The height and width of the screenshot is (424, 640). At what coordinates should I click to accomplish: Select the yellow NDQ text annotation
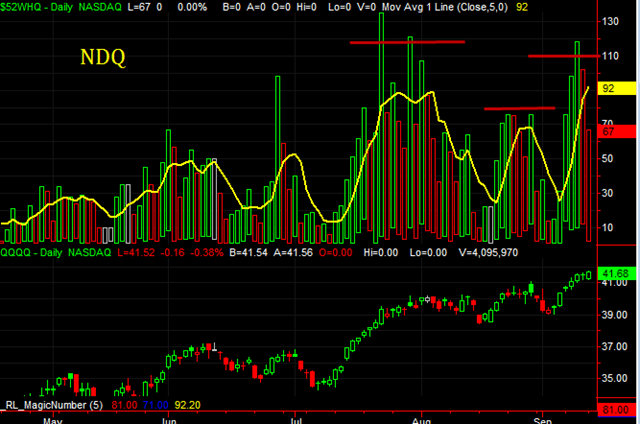(103, 57)
